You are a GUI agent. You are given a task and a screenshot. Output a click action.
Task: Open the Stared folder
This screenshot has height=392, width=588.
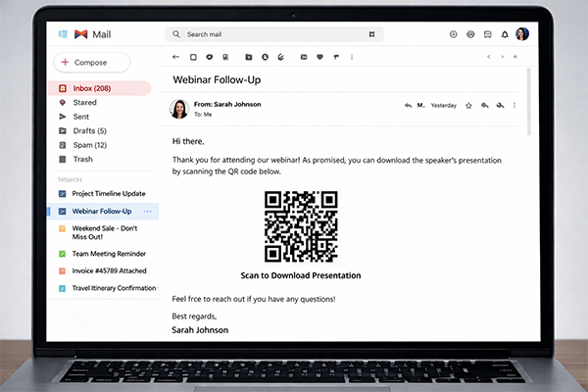84,102
